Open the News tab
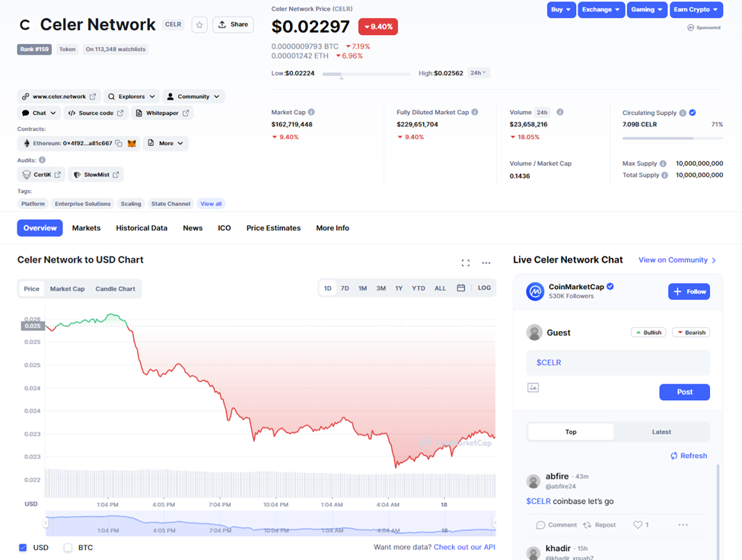This screenshot has height=560, width=742. coord(193,228)
